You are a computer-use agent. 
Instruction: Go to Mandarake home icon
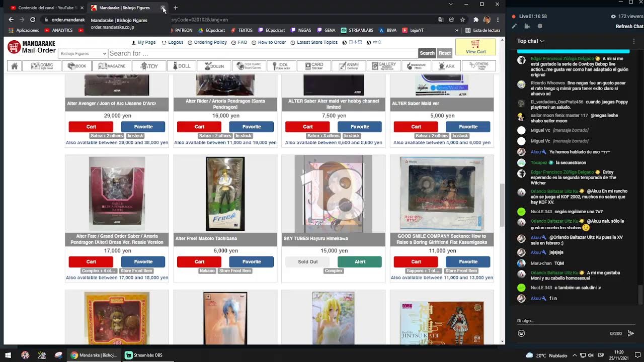coord(15,66)
